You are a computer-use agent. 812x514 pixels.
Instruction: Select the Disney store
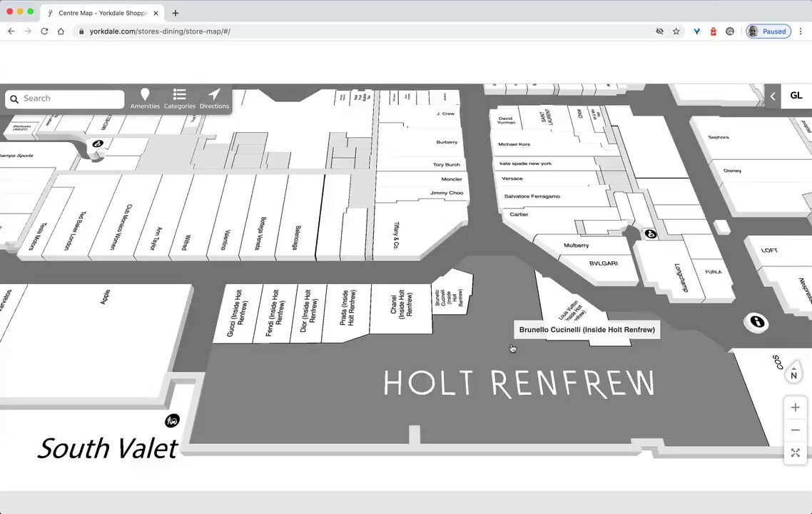point(732,171)
